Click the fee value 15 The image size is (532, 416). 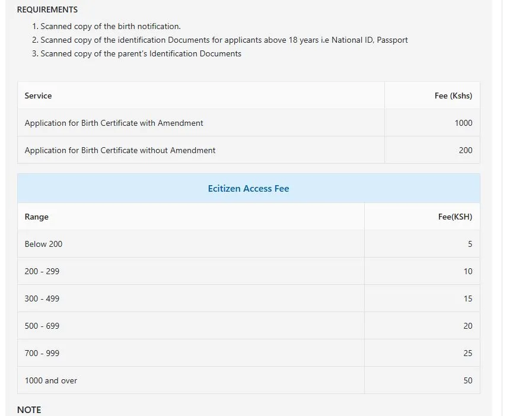click(x=468, y=298)
